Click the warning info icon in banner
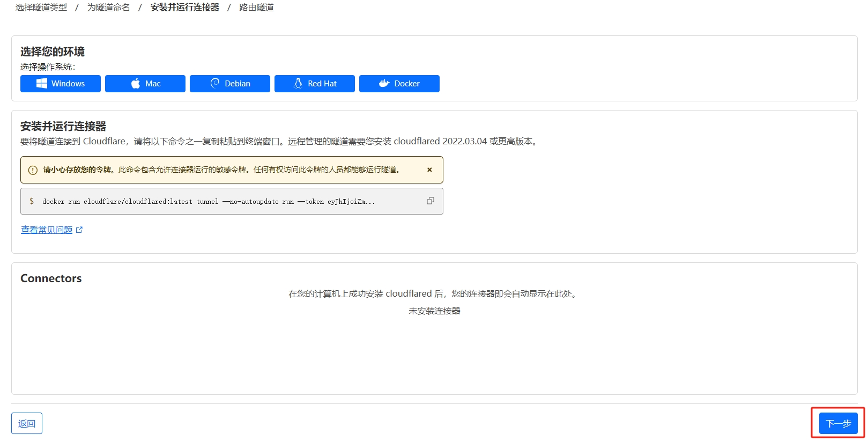 [33, 170]
